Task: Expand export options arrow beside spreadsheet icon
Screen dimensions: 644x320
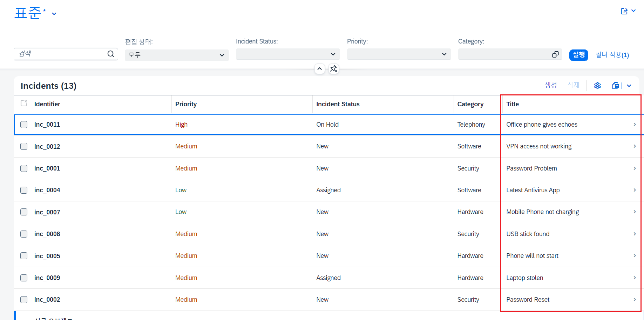Action: tap(629, 86)
